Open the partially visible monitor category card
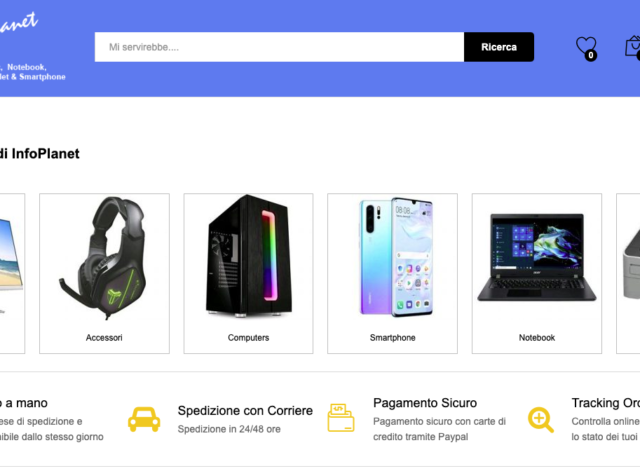Screen dimensions: 640x471 pos(12,273)
